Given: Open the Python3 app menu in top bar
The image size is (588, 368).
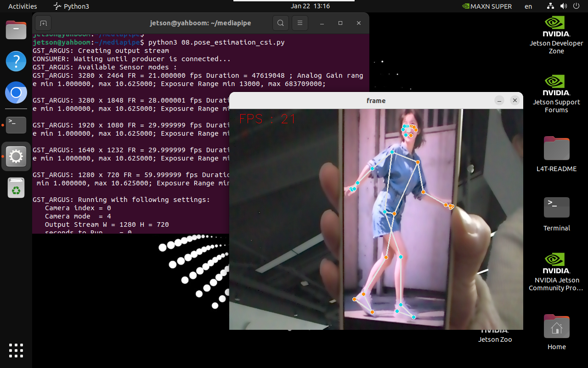Looking at the screenshot, I should click(71, 6).
